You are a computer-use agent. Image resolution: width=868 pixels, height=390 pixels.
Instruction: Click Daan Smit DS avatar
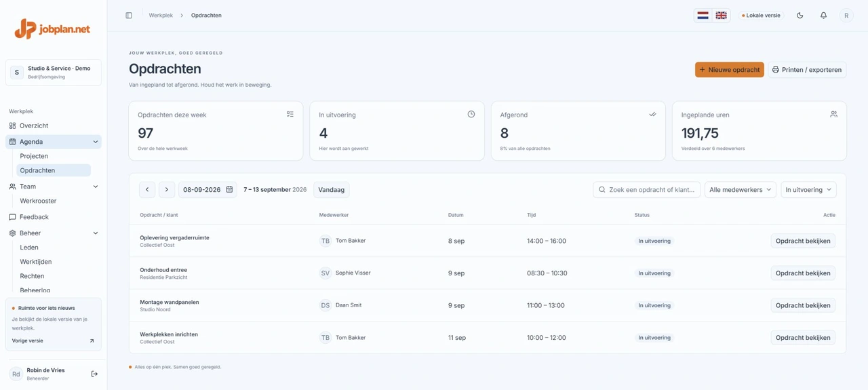pyautogui.click(x=325, y=305)
